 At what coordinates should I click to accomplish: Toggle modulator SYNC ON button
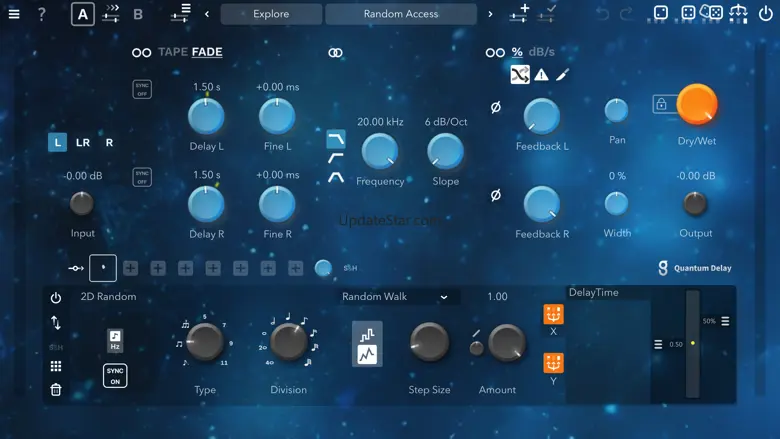pyautogui.click(x=115, y=375)
